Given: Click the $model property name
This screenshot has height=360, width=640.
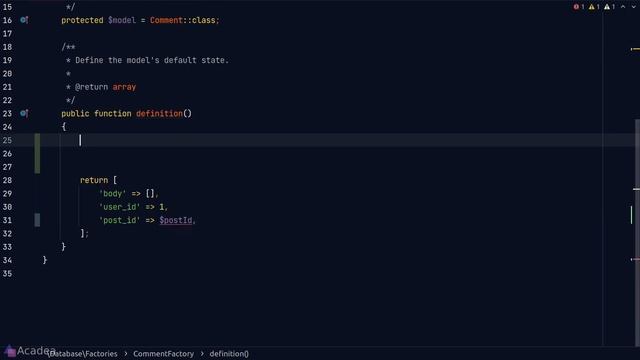Looking at the screenshot, I should click(122, 20).
